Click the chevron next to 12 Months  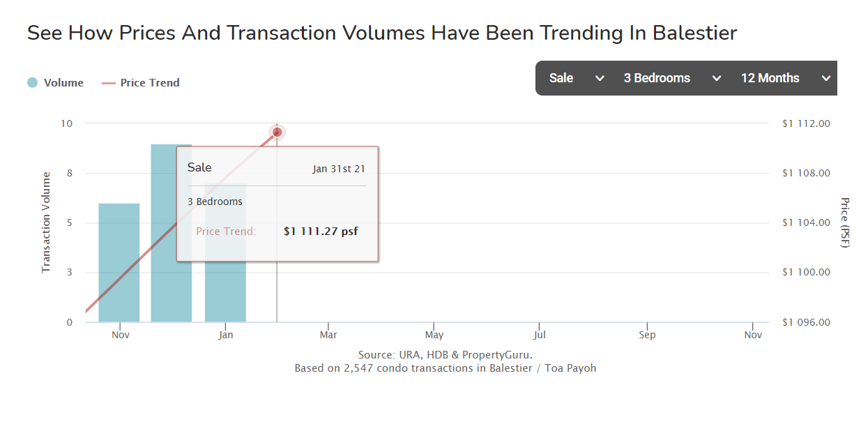[826, 78]
